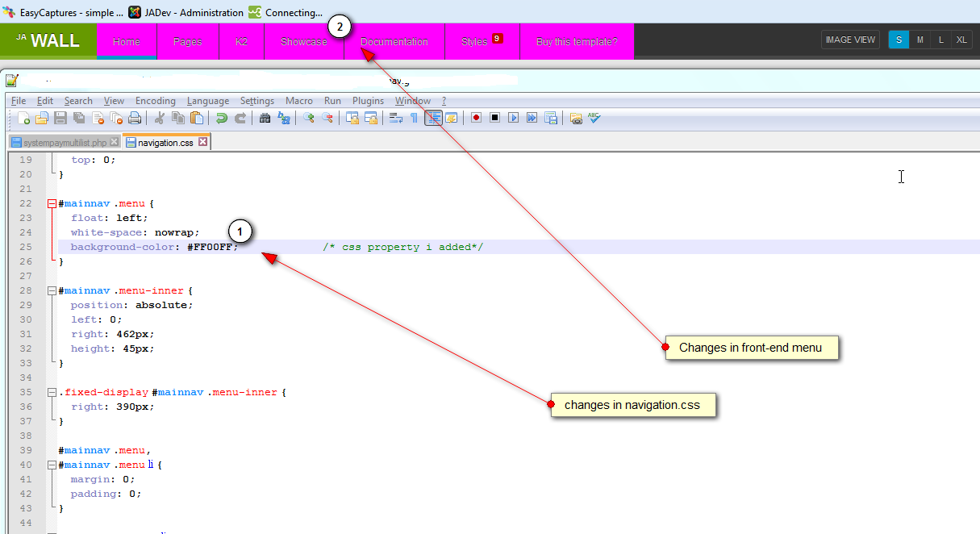Click the IMAGE VIEW button
The width and height of the screenshot is (980, 534).
[x=850, y=40]
